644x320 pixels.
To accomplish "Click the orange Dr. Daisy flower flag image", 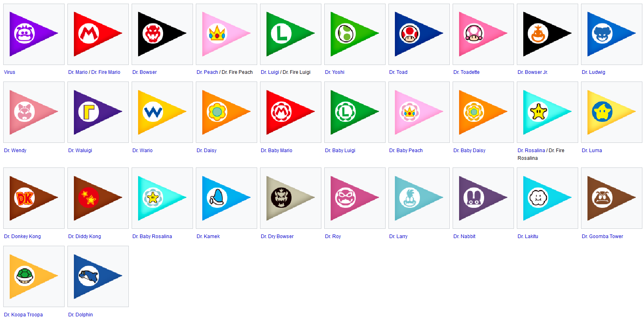I will pyautogui.click(x=227, y=112).
